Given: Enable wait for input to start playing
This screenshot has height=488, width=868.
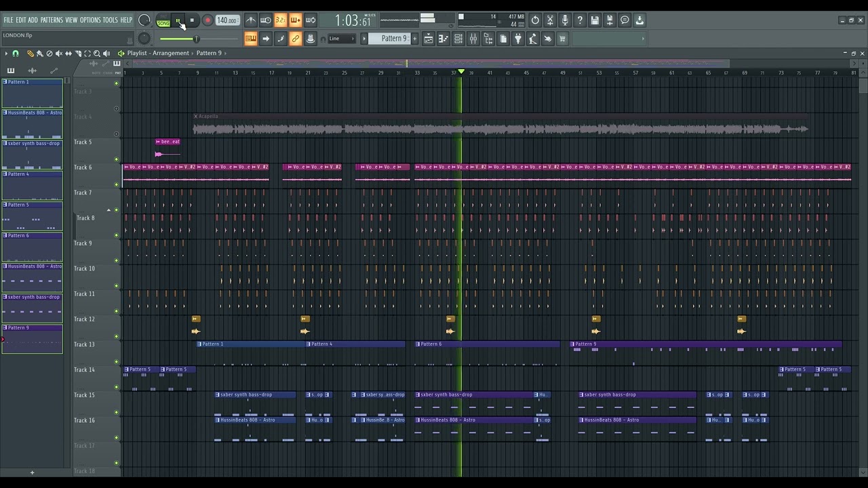Looking at the screenshot, I should pos(266,20).
